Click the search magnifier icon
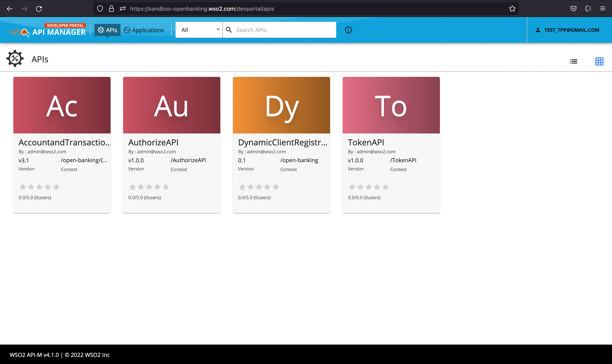This screenshot has height=364, width=612. pos(229,30)
